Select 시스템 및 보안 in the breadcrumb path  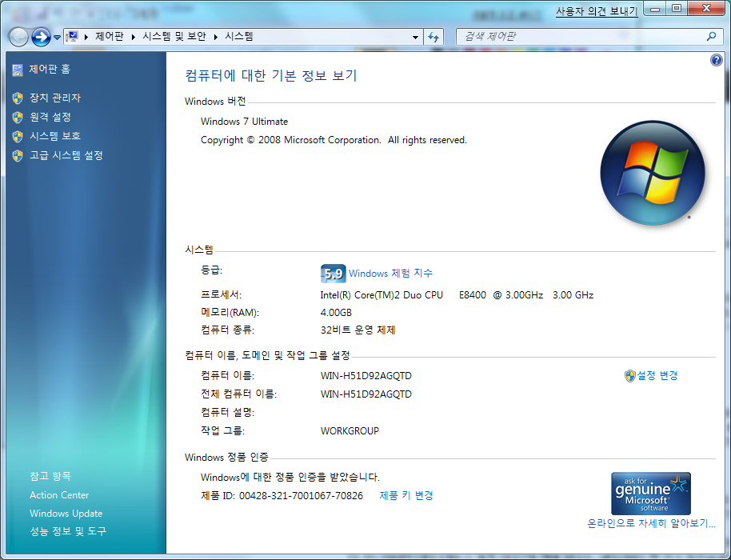(x=174, y=36)
